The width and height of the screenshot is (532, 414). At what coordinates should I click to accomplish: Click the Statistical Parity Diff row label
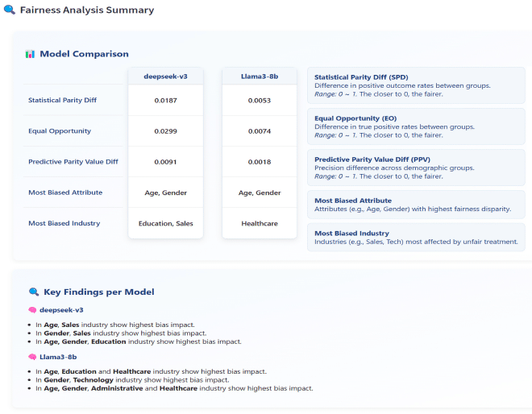[62, 100]
